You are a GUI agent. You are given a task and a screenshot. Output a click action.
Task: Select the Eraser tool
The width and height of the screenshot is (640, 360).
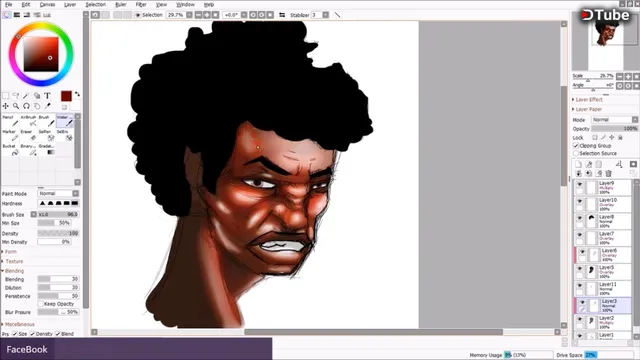tap(28, 136)
